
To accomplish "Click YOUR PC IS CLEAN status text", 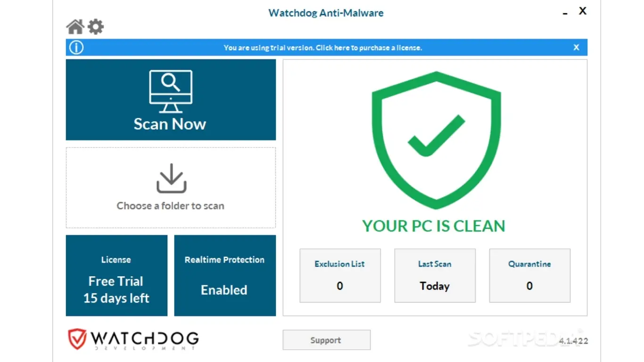I will point(434,226).
